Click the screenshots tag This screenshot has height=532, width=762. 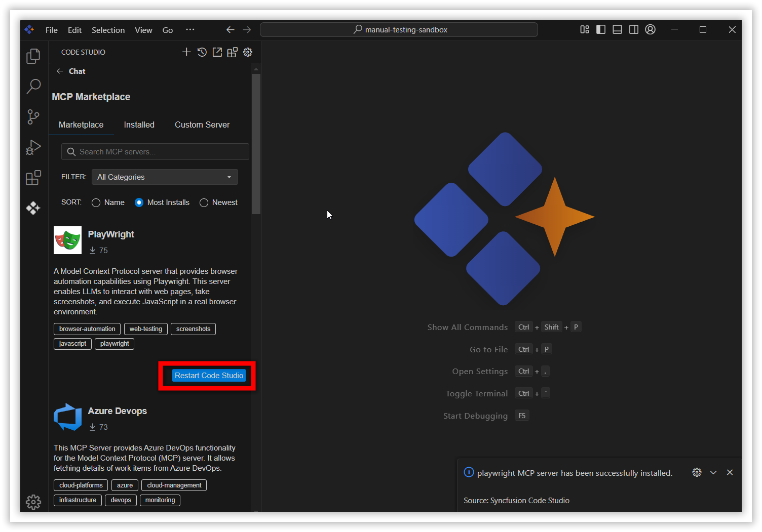point(193,329)
